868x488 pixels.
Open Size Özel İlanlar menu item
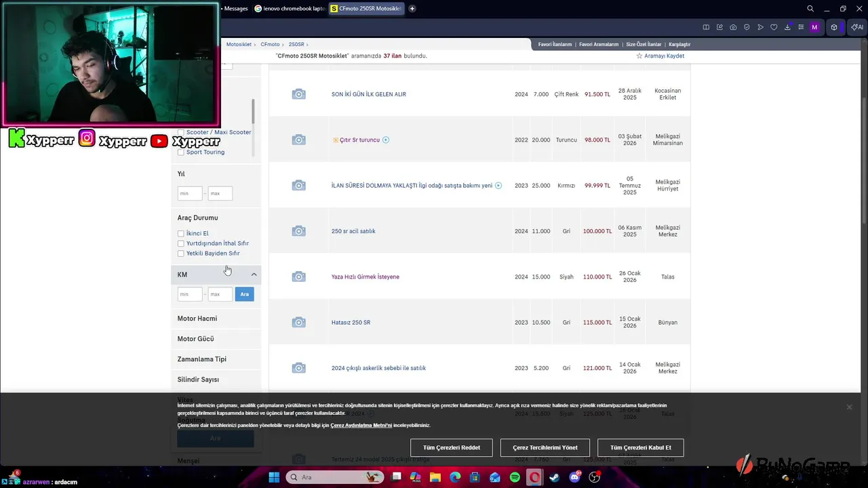click(644, 45)
